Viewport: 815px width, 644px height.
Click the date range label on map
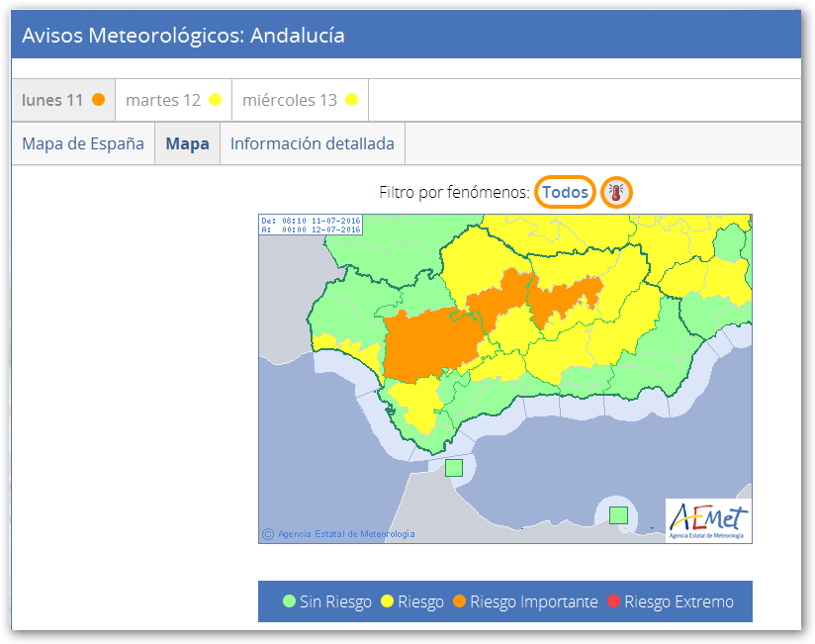point(311,225)
